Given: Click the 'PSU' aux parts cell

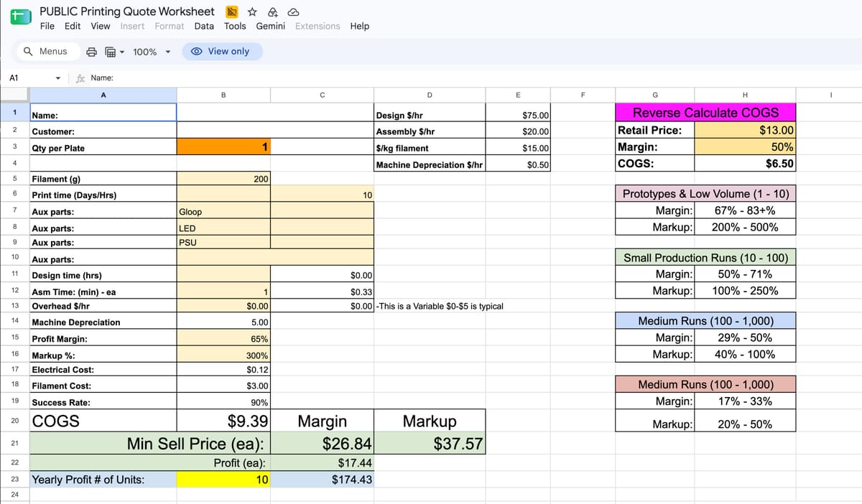Looking at the screenshot, I should pyautogui.click(x=223, y=243).
